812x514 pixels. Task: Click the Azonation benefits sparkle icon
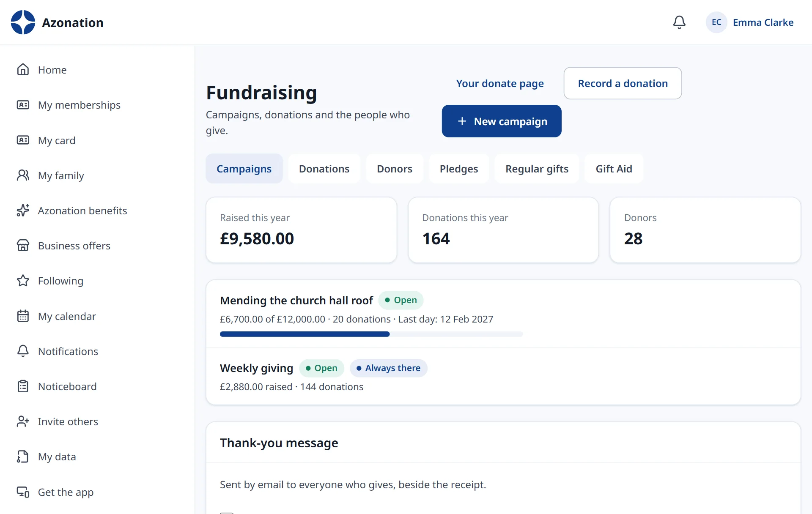(x=23, y=211)
